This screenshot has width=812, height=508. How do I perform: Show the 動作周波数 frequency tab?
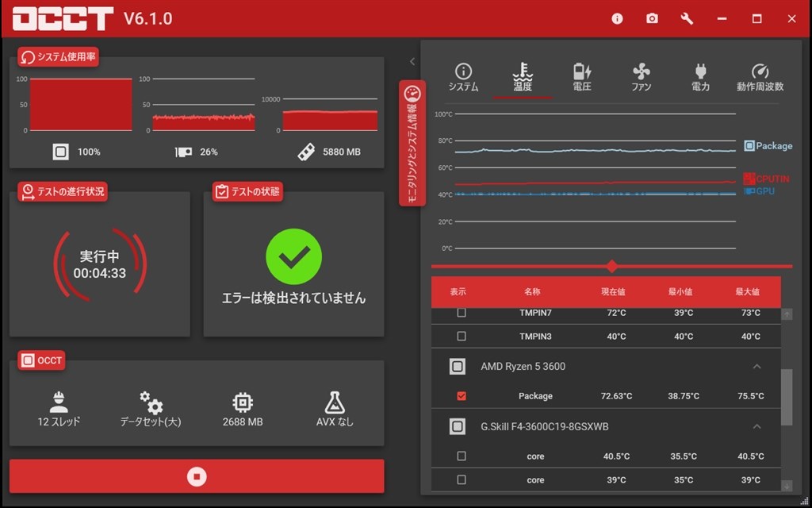[760, 78]
